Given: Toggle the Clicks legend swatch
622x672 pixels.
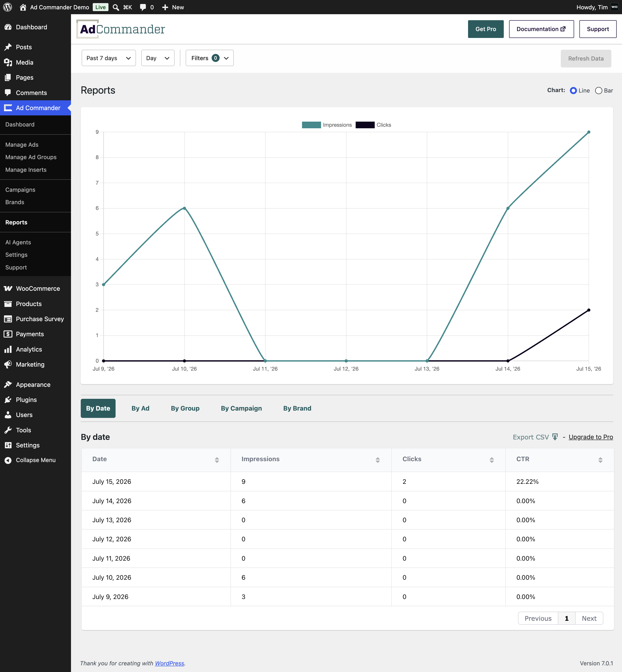Looking at the screenshot, I should click(365, 125).
